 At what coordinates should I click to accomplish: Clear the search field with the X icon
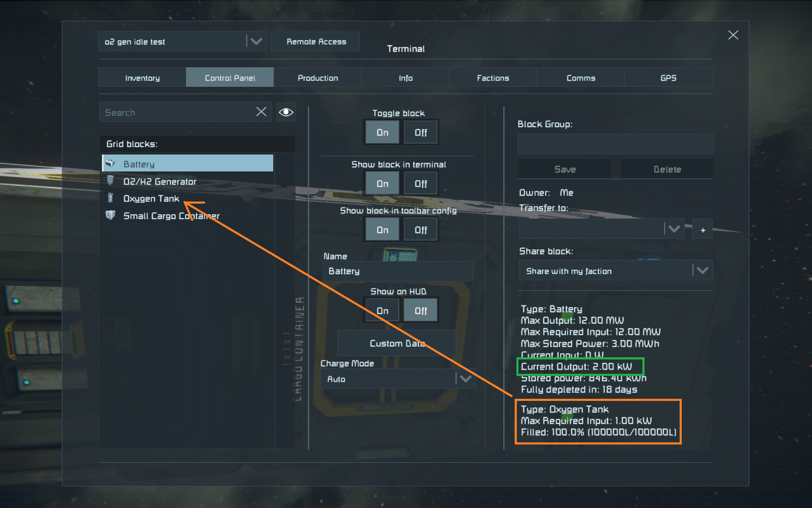(x=261, y=112)
